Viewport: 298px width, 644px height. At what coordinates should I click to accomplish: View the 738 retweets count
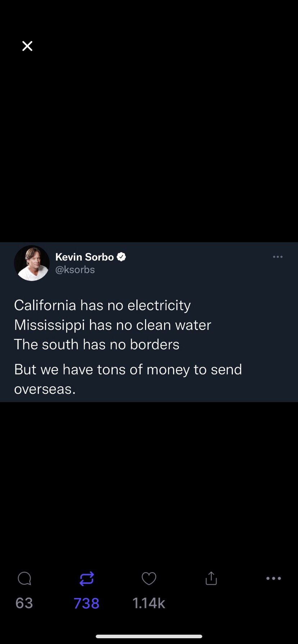click(86, 603)
